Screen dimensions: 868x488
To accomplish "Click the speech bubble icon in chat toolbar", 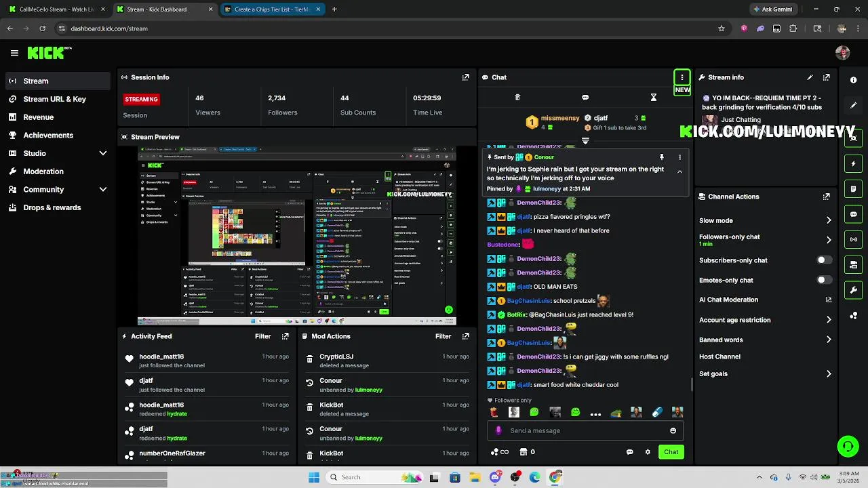I will (585, 98).
